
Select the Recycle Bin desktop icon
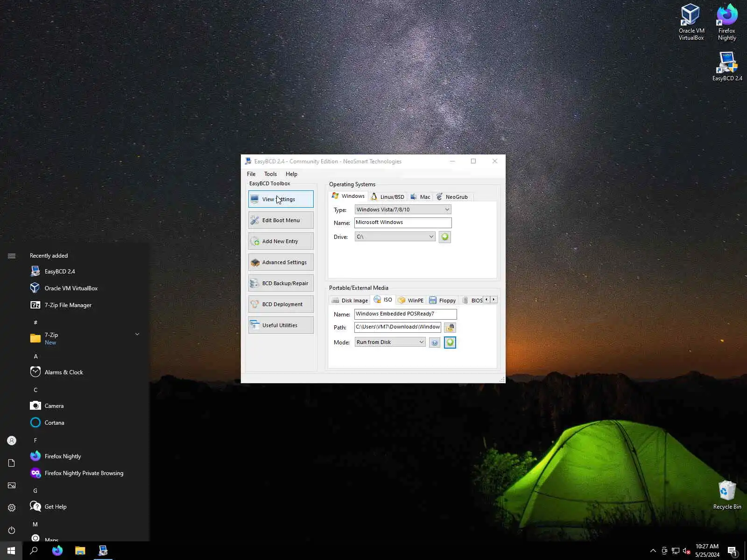point(727,495)
